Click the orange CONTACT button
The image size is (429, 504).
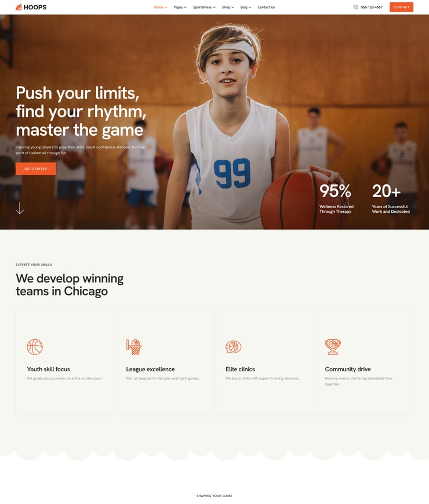[401, 7]
